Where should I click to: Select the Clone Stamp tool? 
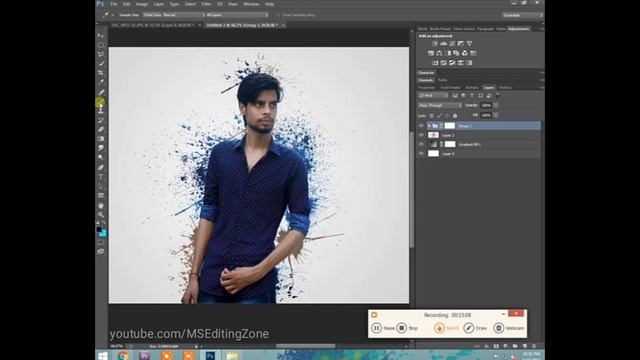[100, 111]
